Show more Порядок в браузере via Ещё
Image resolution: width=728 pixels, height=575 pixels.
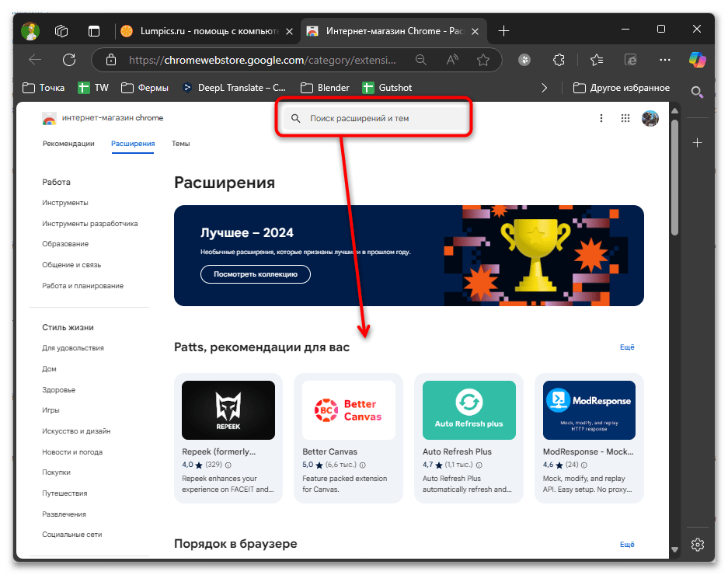(x=627, y=545)
